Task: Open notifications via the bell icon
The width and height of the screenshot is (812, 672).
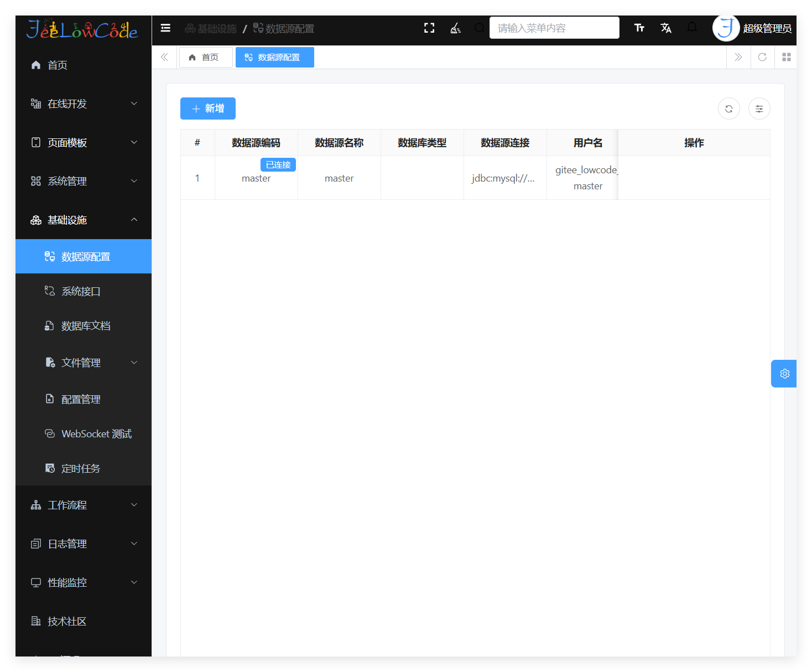Action: tap(691, 27)
